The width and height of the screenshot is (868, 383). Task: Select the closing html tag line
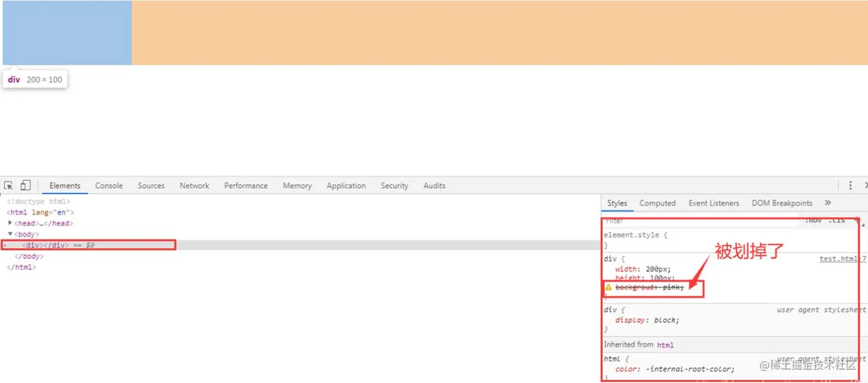[21, 267]
